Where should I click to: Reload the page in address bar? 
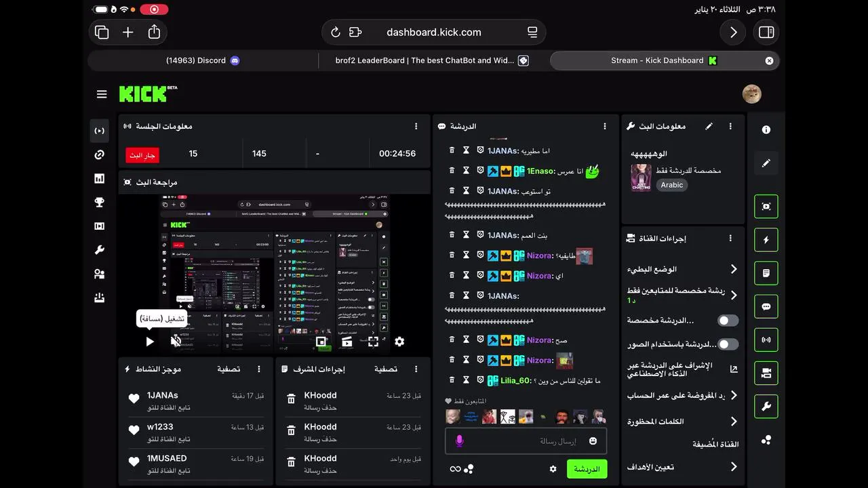tap(336, 33)
